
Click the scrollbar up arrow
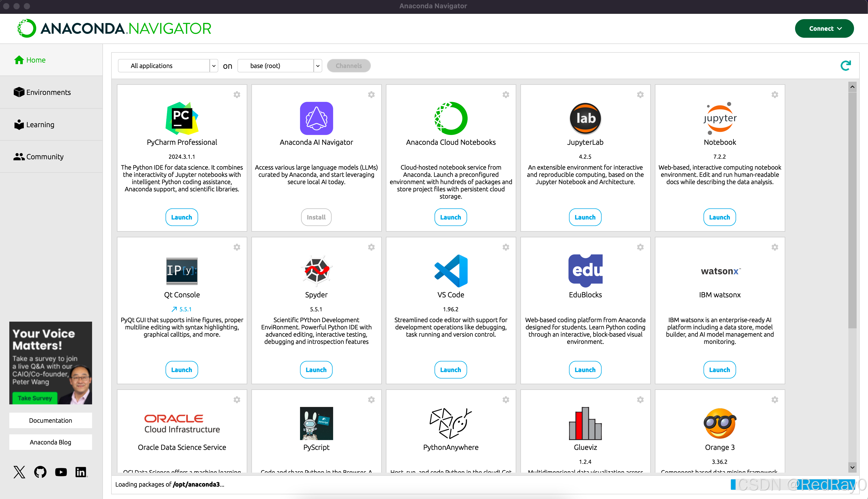coord(852,87)
